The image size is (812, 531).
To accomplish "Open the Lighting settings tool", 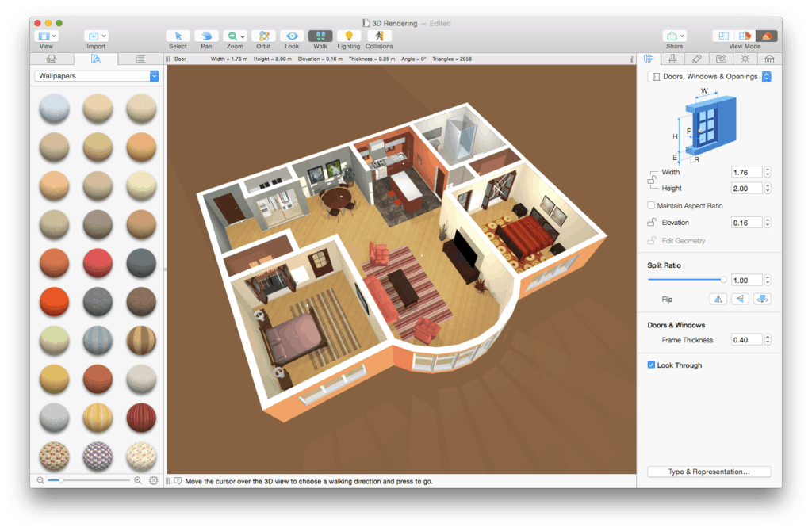I will (x=348, y=36).
